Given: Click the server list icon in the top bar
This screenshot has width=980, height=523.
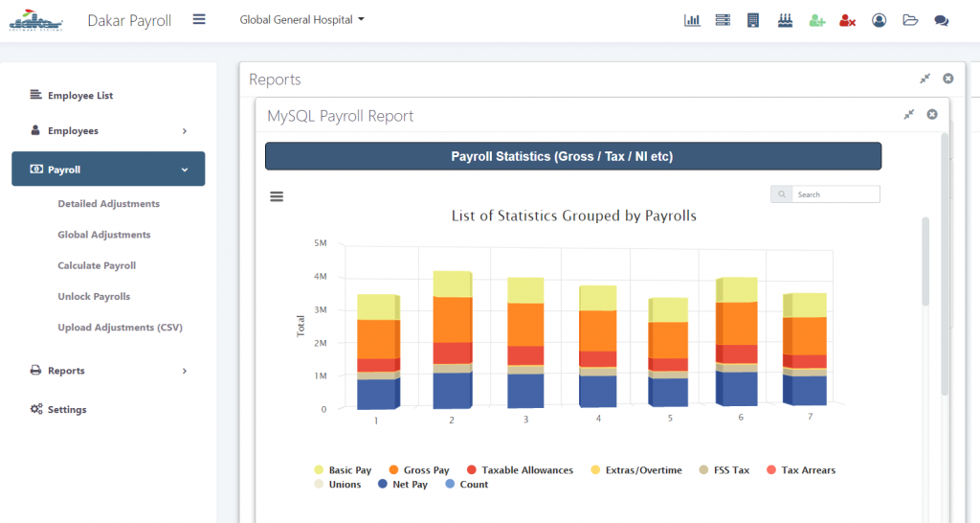Looking at the screenshot, I should 723,20.
